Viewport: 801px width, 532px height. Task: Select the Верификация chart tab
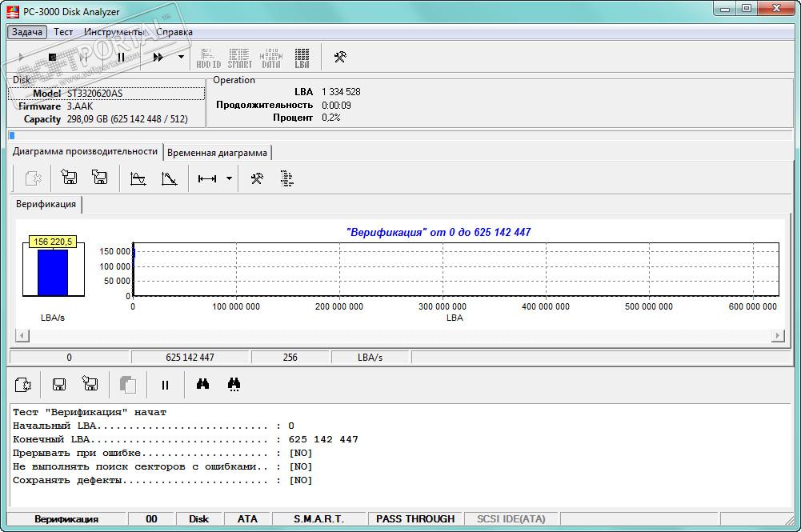[x=46, y=204]
